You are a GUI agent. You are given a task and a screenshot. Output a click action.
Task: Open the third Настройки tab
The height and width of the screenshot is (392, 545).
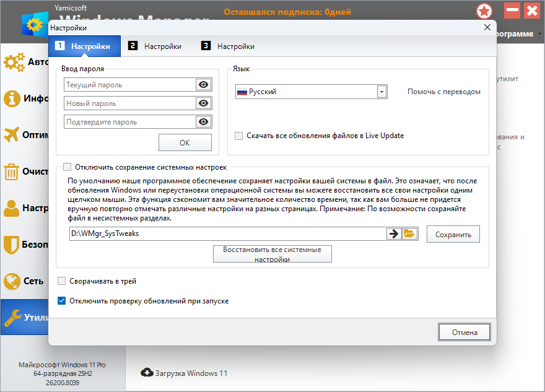pos(229,46)
